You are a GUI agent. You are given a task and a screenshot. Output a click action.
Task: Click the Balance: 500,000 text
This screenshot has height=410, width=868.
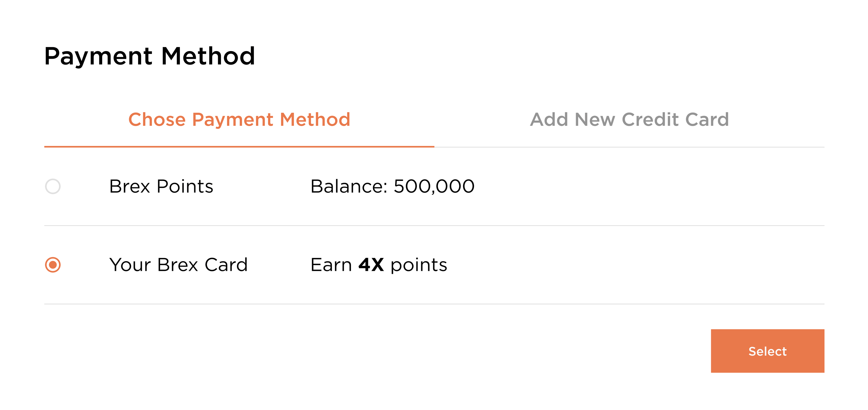[392, 186]
